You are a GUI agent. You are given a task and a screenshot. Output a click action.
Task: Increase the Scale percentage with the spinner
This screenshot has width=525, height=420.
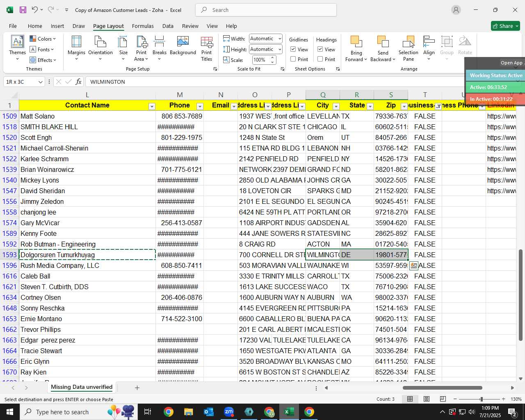pos(272,58)
